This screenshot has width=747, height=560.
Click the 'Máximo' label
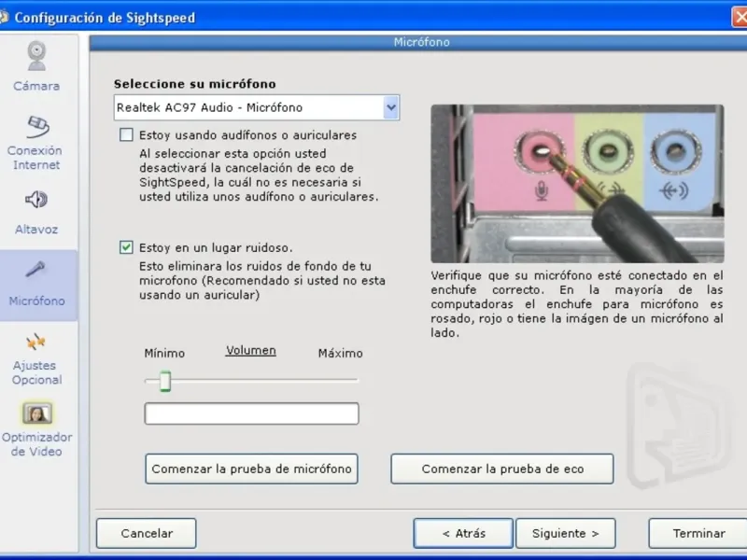click(340, 354)
